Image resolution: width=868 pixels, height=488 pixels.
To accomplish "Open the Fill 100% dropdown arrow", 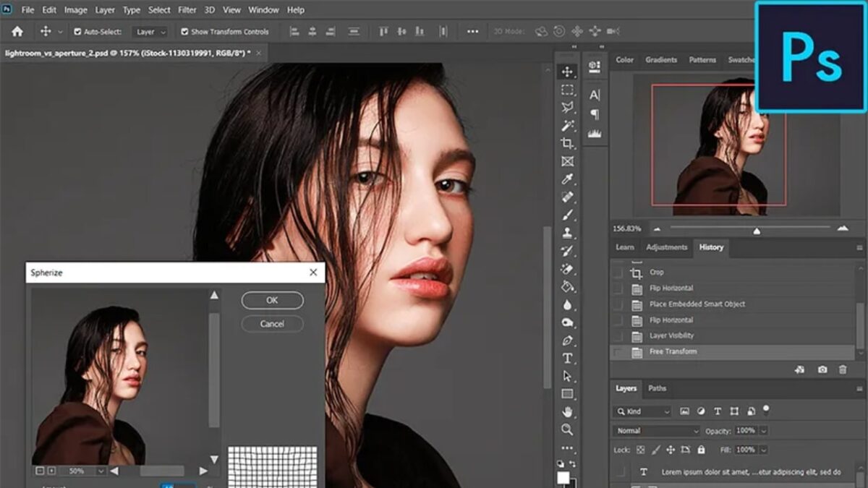I will (x=764, y=450).
